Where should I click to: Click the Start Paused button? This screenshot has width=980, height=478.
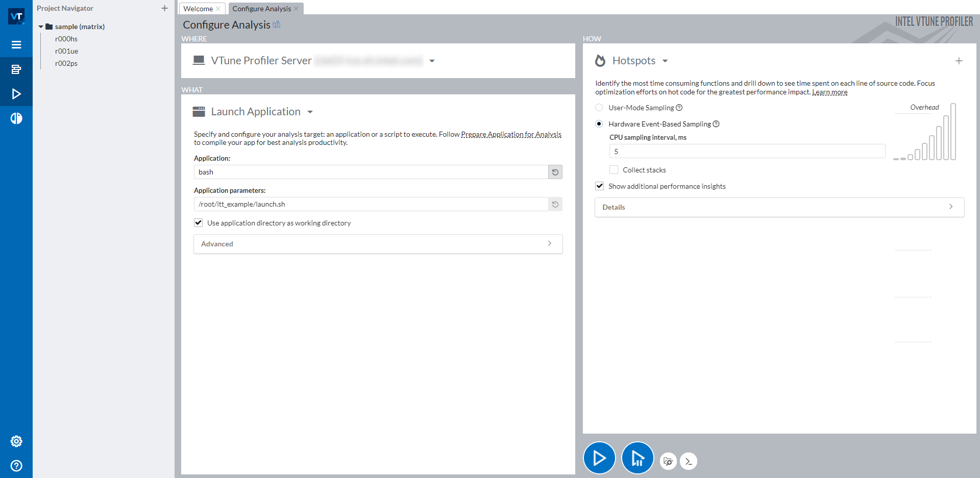click(x=637, y=458)
